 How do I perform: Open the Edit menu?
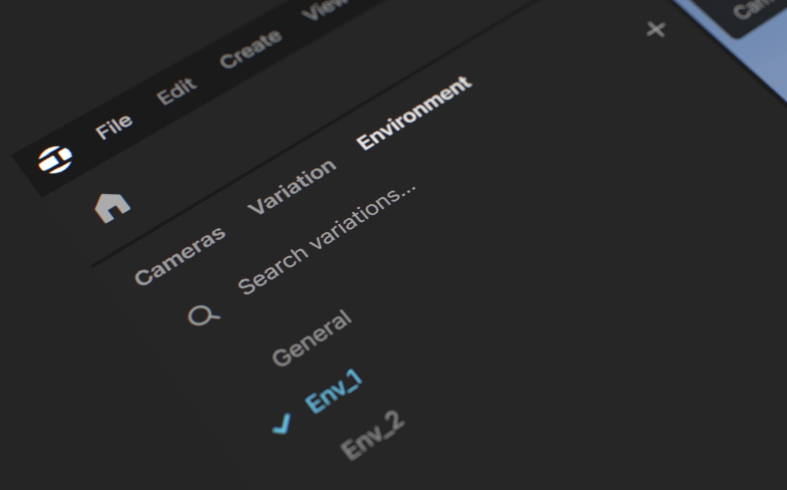pyautogui.click(x=177, y=91)
